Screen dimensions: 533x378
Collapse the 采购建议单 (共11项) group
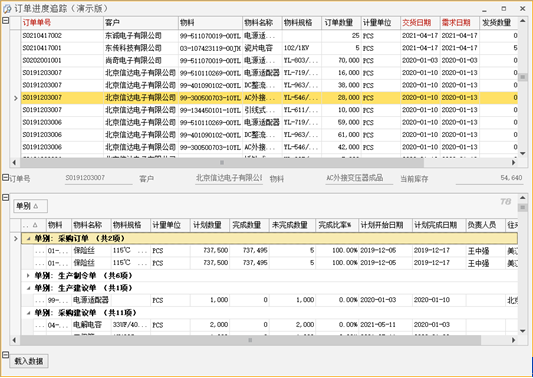point(29,313)
